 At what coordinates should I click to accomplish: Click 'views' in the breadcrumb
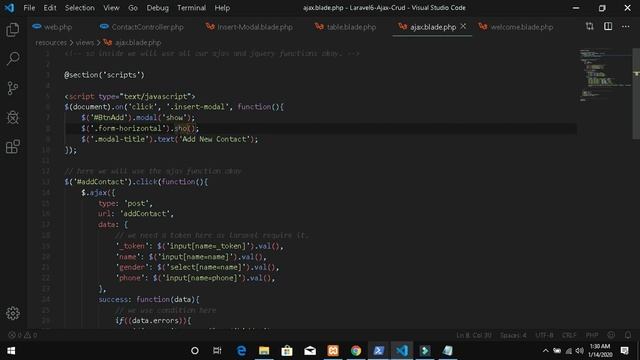(x=84, y=42)
